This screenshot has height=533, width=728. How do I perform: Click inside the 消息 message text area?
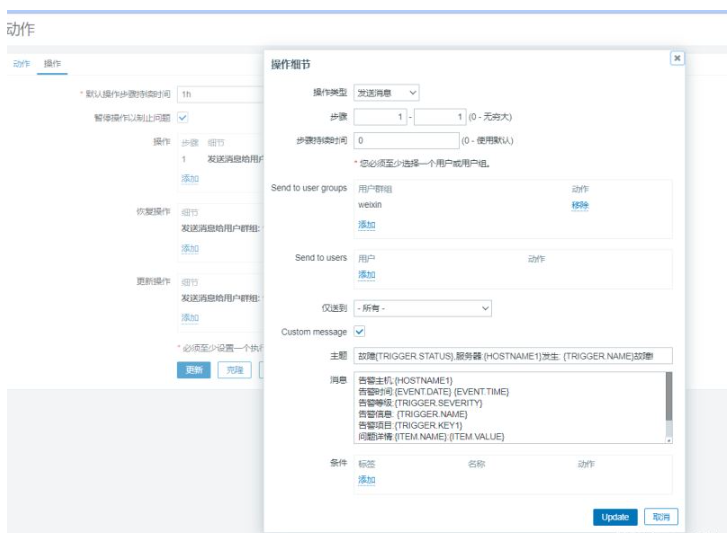click(x=509, y=408)
